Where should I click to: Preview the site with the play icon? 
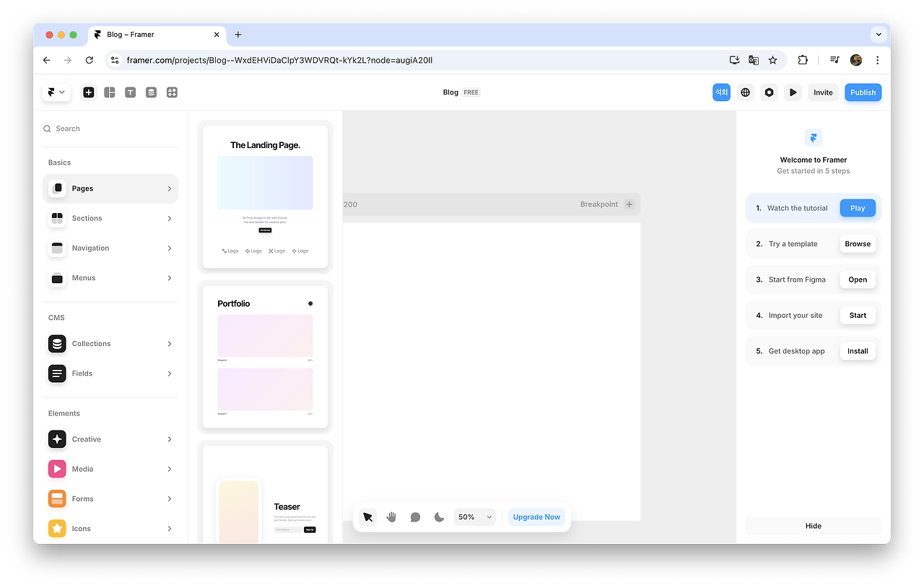coord(793,92)
